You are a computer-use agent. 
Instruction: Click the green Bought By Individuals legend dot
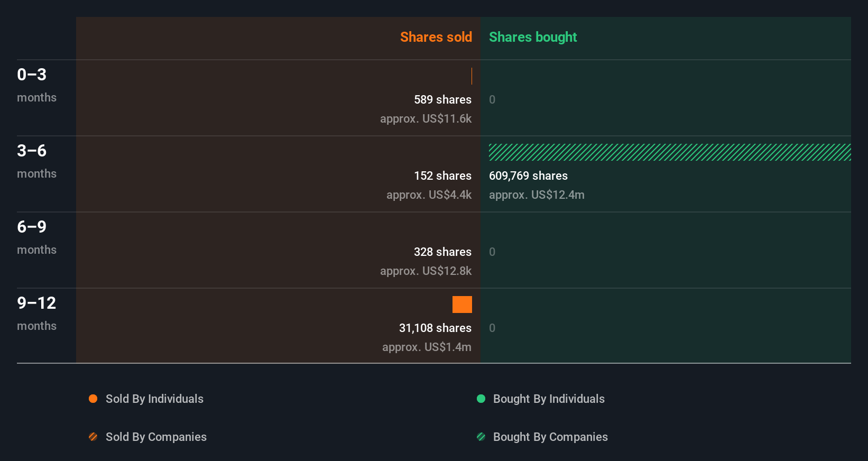pyautogui.click(x=481, y=399)
